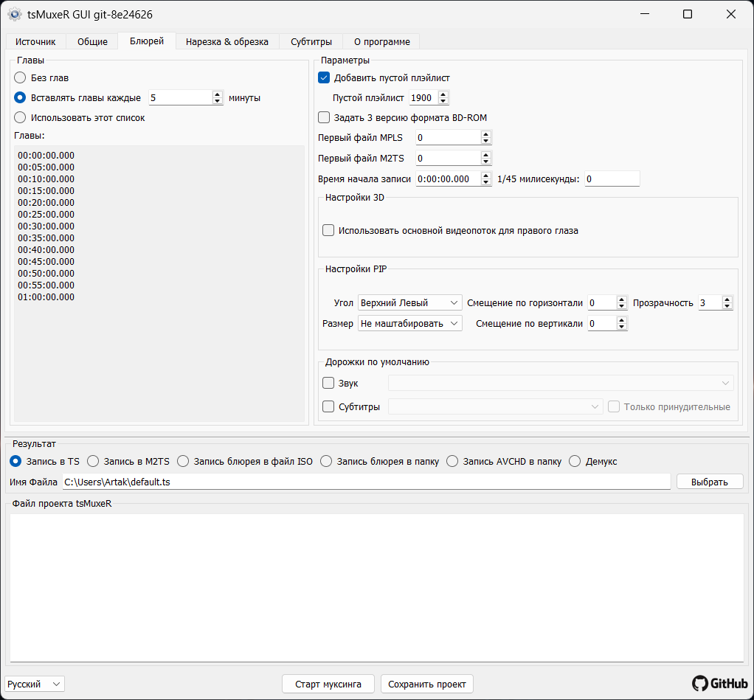754x700 pixels.
Task: Click chapter entry 00:05:00.000
Action: tap(46, 167)
